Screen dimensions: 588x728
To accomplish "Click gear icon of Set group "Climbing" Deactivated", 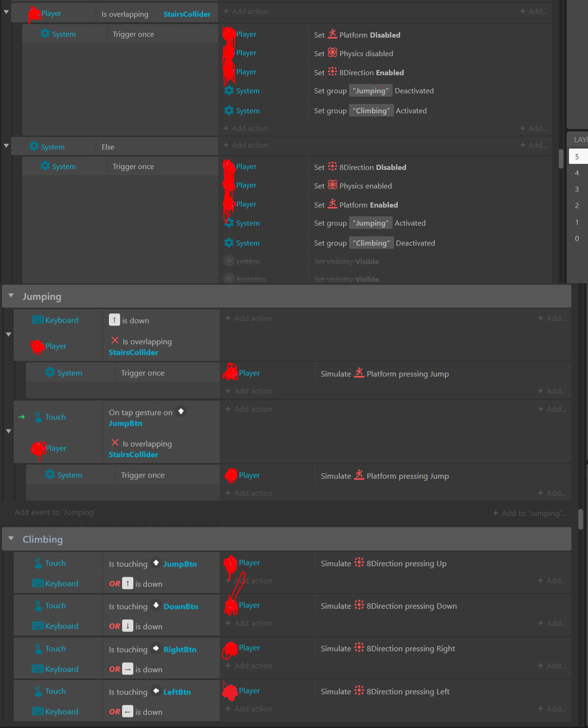I will click(229, 243).
